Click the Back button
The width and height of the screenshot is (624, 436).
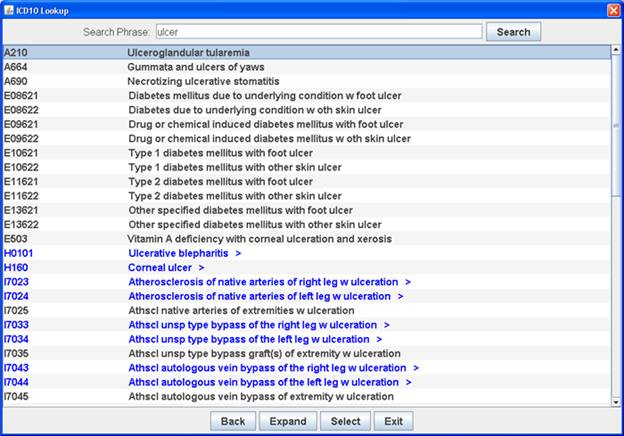tap(233, 421)
